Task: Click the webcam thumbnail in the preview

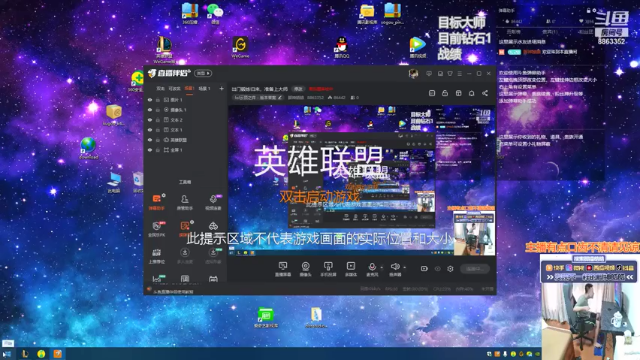Action: 474,233
